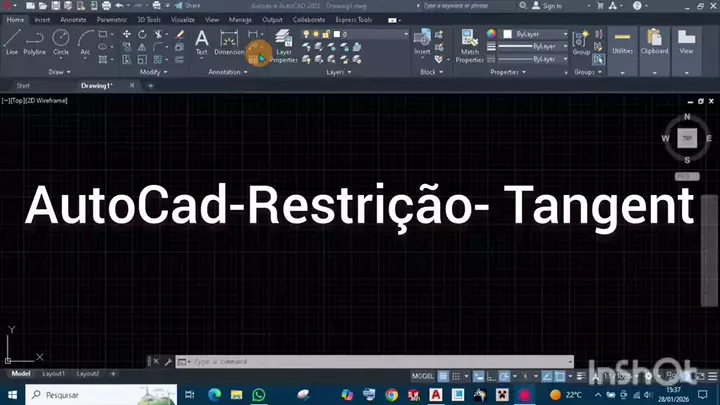Expand the Draw panel dropdown

58,72
